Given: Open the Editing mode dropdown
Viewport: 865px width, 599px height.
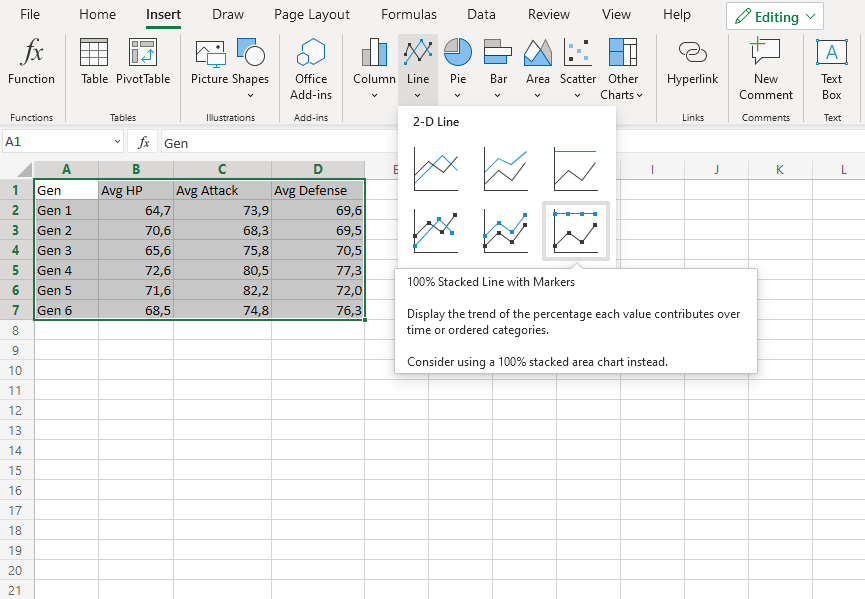Looking at the screenshot, I should 775,16.
